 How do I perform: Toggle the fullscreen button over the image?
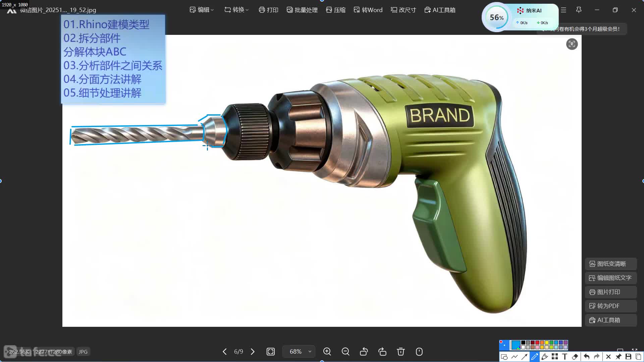click(572, 44)
